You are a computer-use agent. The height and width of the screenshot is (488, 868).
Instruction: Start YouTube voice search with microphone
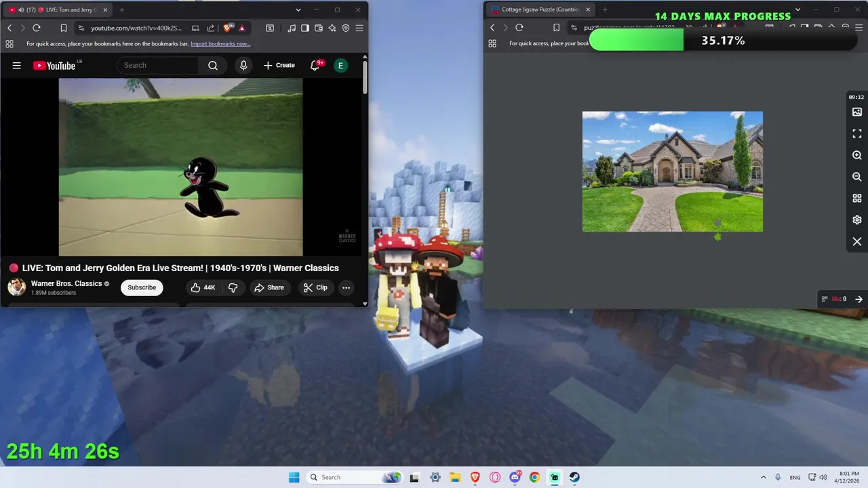243,66
